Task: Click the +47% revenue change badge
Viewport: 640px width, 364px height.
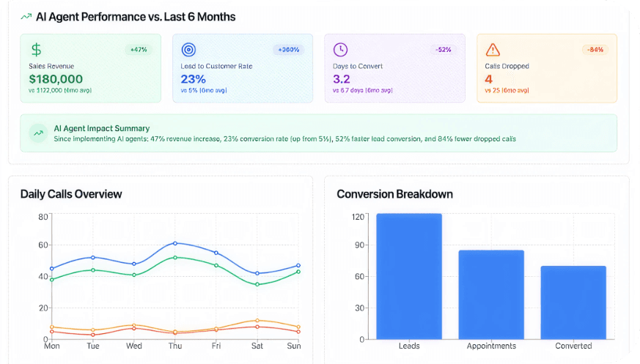Action: coord(139,50)
